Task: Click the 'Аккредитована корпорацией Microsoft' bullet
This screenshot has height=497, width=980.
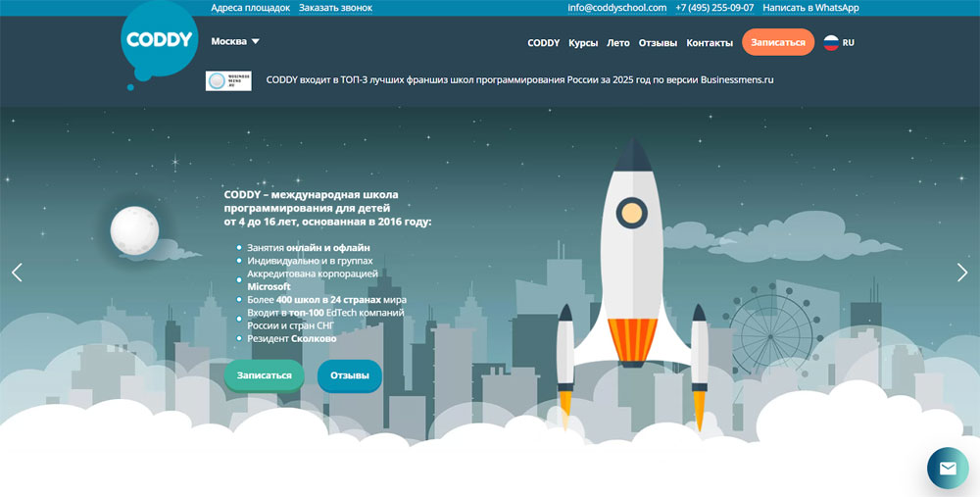Action: [x=313, y=280]
